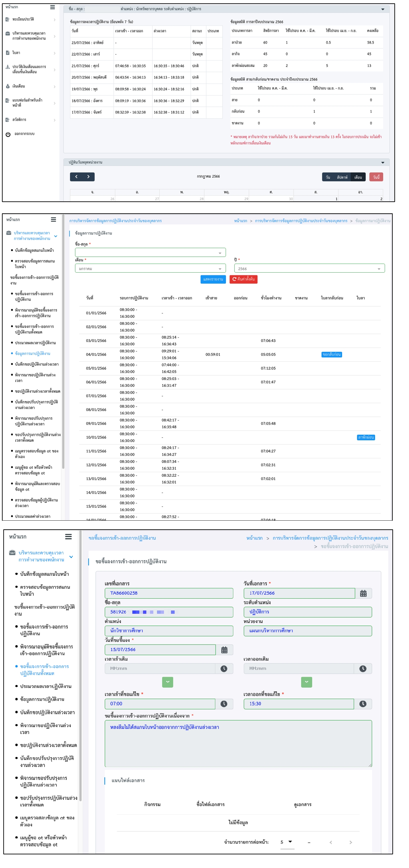Click the เลขที่เอกสาร field showing TA86600258
Viewport: 409px width, 868px height.
point(169,593)
